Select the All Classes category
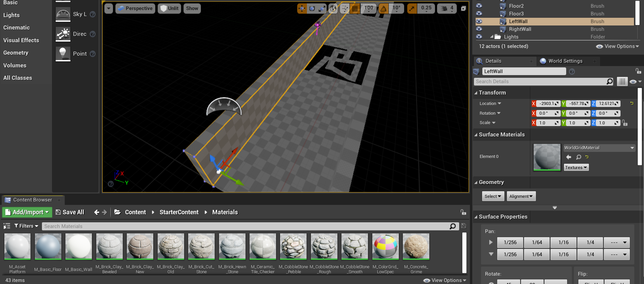Viewport: 644px width, 284px height. (18, 78)
